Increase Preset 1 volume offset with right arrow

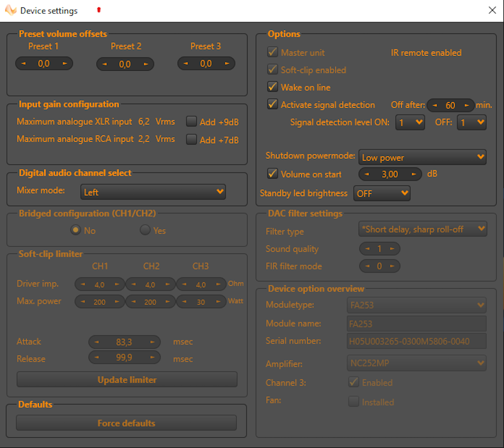click(64, 63)
